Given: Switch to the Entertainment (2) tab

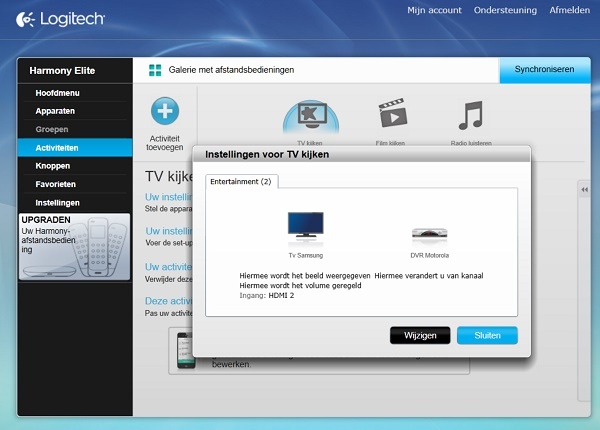Looking at the screenshot, I should pos(241,182).
